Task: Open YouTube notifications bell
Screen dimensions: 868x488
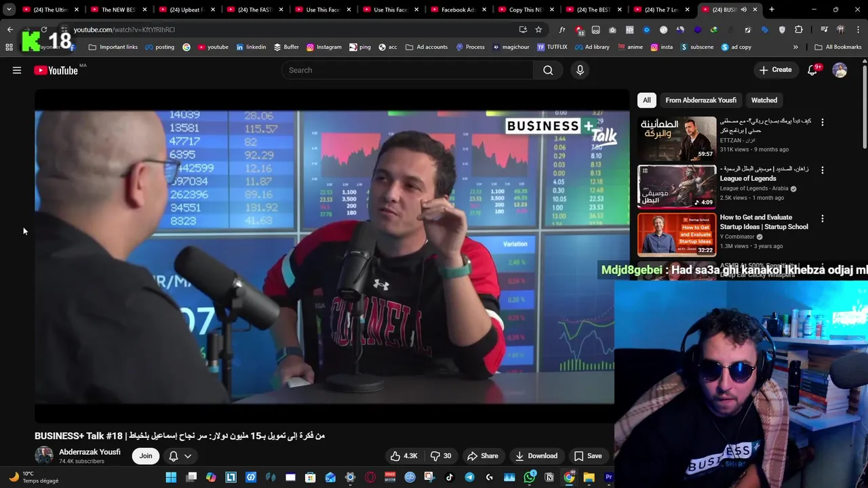Action: 812,70
